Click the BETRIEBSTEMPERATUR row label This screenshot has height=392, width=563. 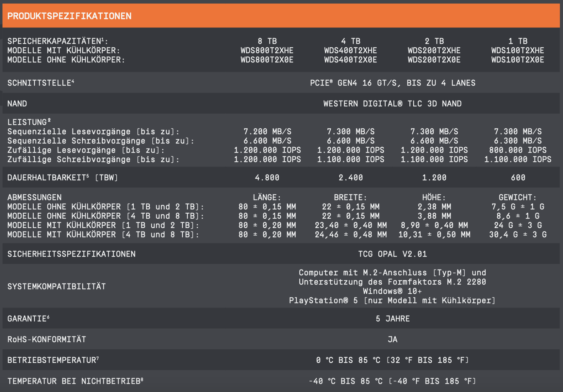(x=53, y=360)
